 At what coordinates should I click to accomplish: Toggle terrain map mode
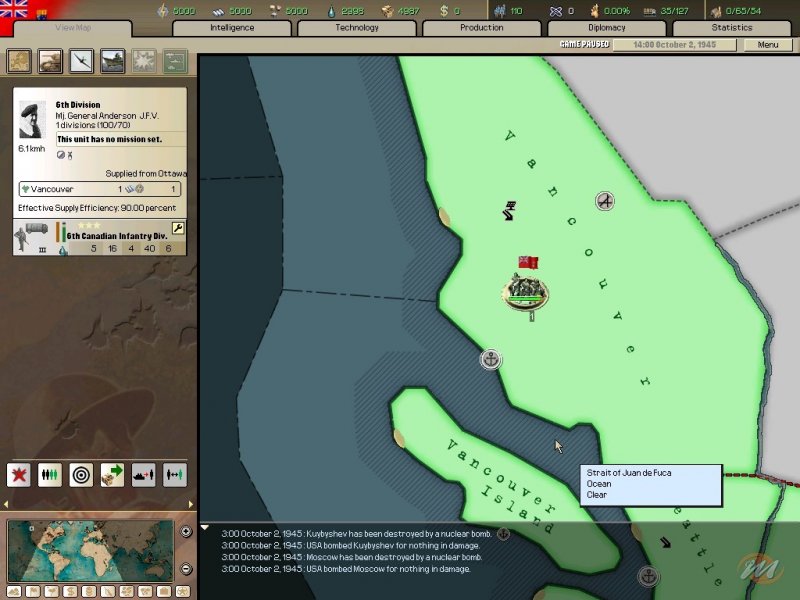tap(14, 590)
